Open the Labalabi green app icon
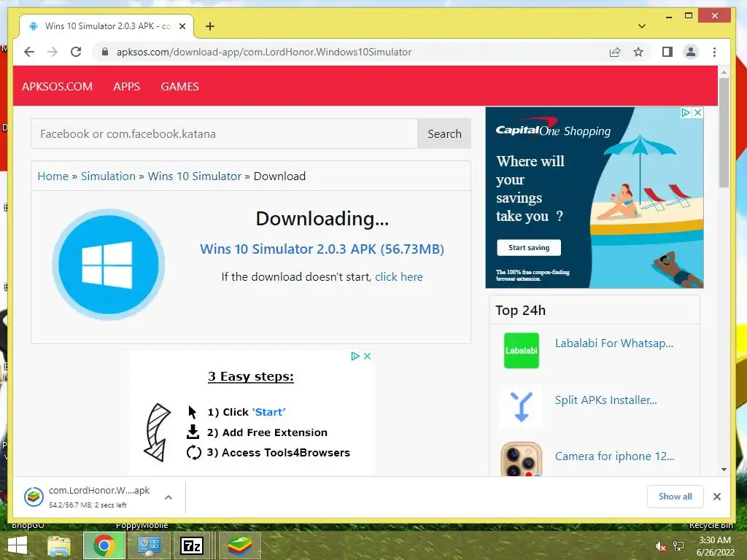Image resolution: width=747 pixels, height=560 pixels. (x=521, y=351)
